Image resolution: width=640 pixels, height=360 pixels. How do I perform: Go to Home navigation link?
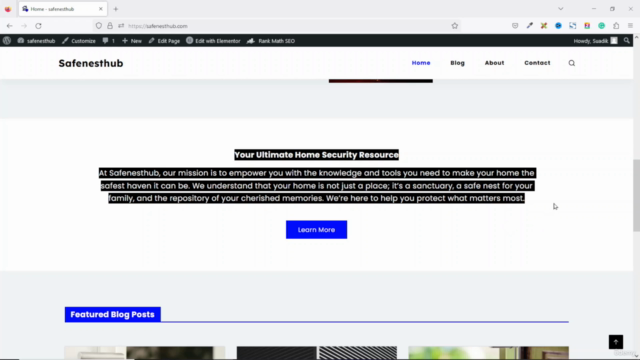pos(421,63)
